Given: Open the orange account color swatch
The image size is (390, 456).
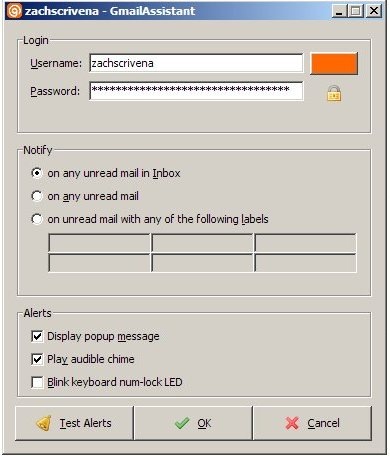Looking at the screenshot, I should tap(334, 63).
